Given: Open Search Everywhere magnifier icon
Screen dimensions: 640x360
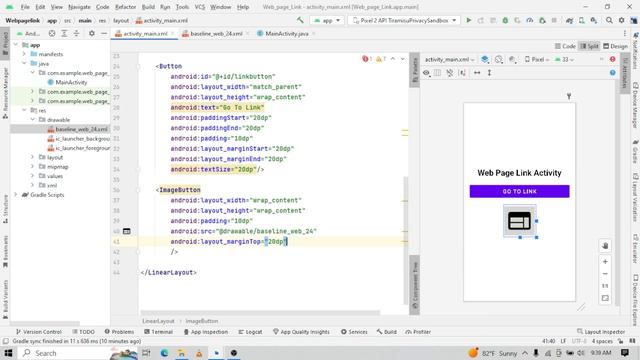Looking at the screenshot, I should pos(609,20).
